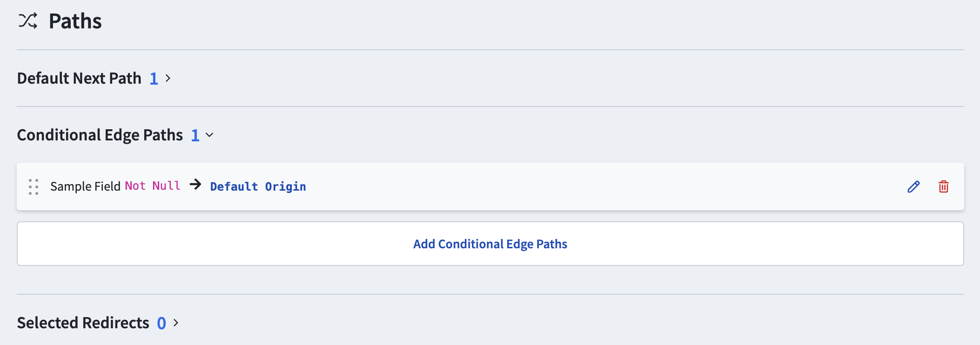Expand the Default Next Path chevron

[168, 79]
